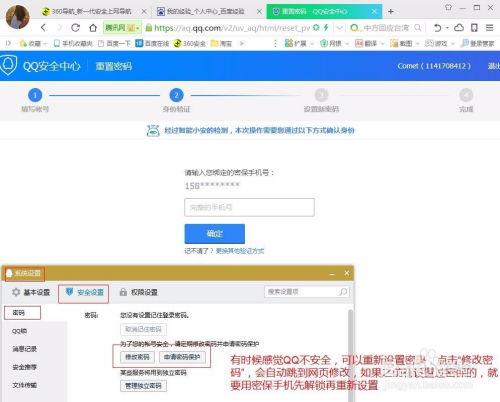Open the 百度一下 bookmark
This screenshot has height=402, width=500.
tap(114, 43)
